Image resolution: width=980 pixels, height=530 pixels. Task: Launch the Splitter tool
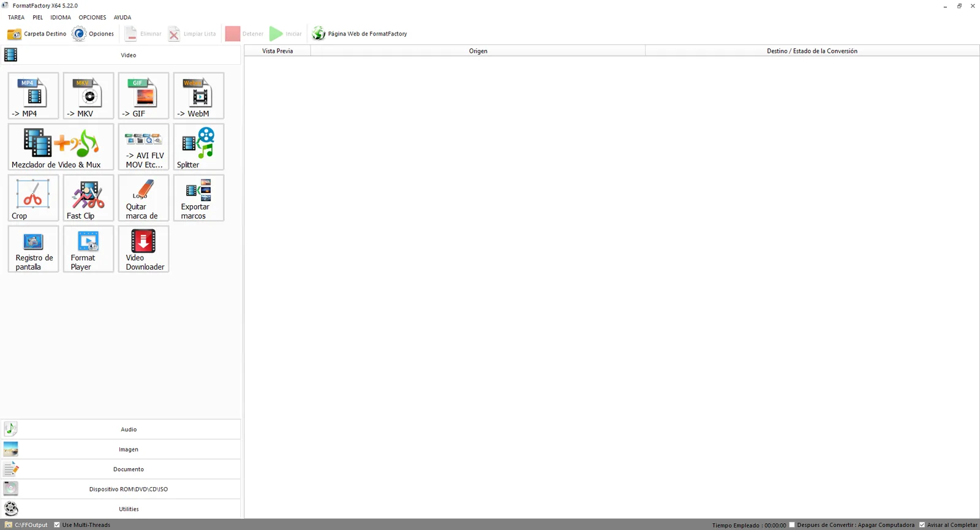(x=198, y=147)
